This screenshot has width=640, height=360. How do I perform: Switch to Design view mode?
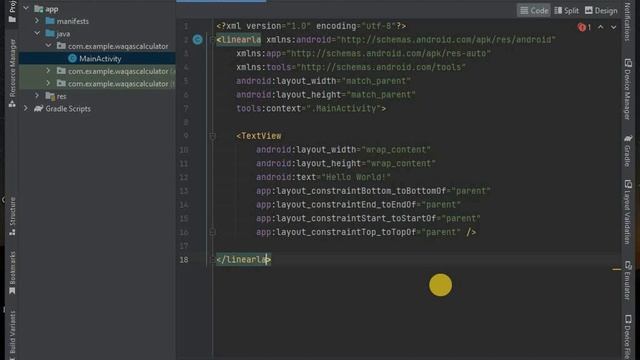[601, 11]
